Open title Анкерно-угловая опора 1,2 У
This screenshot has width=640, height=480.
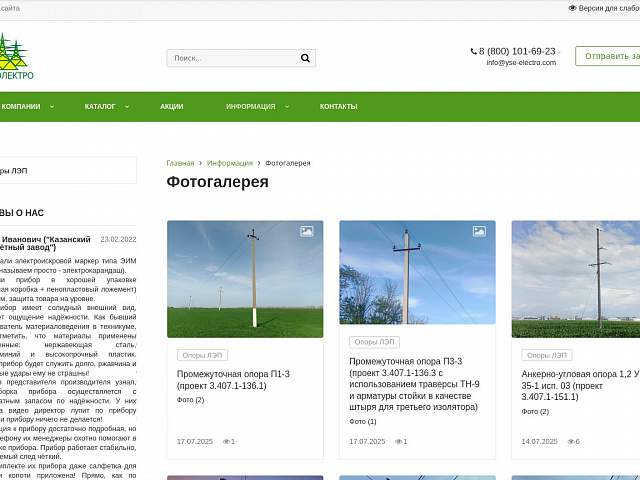coord(580,386)
